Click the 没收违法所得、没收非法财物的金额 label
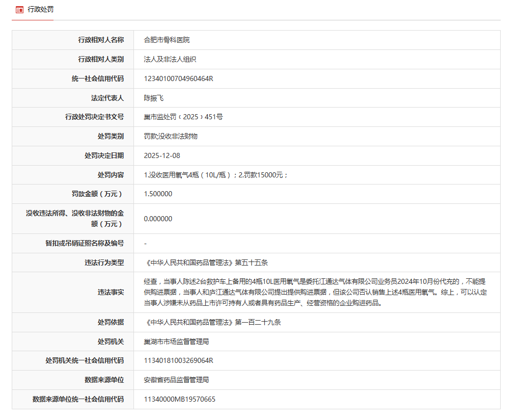This screenshot has height=420, width=518. (75, 219)
